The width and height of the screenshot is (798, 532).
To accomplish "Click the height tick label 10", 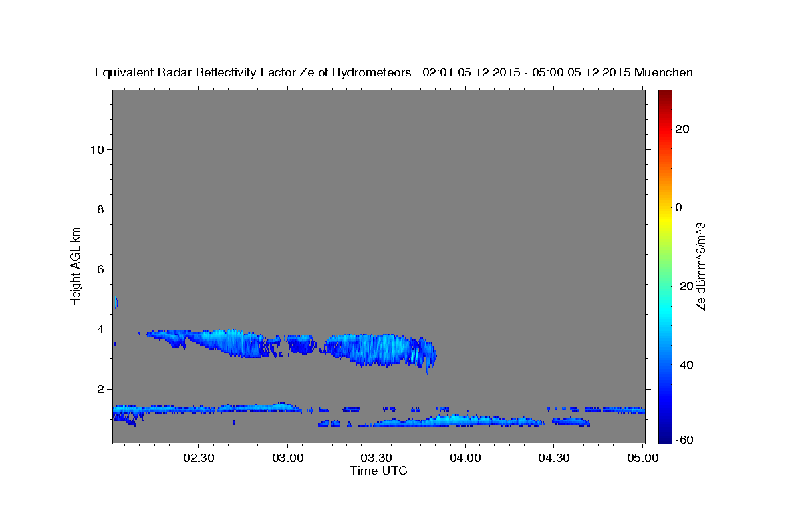I will pos(96,149).
